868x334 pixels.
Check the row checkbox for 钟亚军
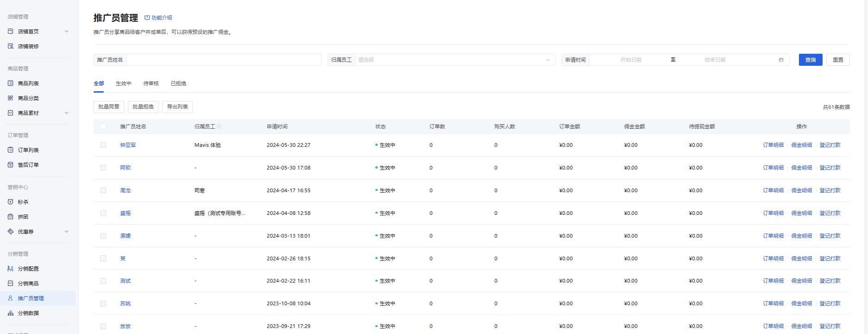click(103, 145)
